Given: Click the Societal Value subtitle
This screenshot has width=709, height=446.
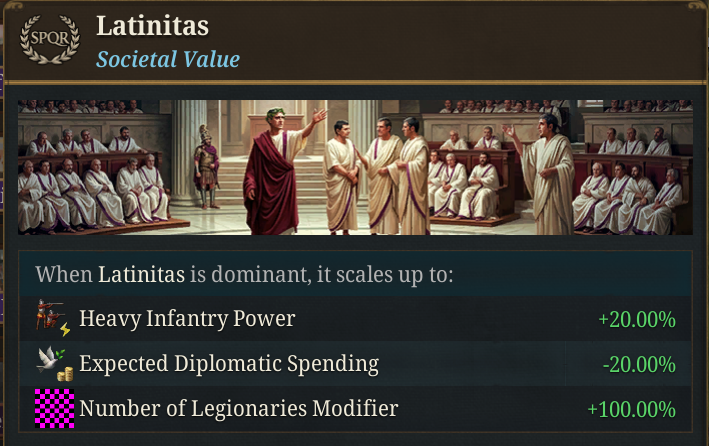Looking at the screenshot, I should click(x=168, y=59).
